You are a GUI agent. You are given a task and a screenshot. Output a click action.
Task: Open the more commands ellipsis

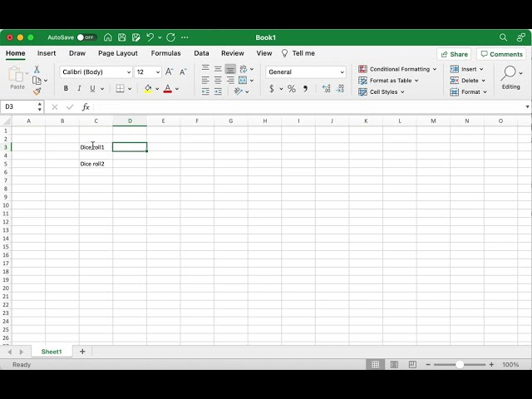pyautogui.click(x=185, y=37)
